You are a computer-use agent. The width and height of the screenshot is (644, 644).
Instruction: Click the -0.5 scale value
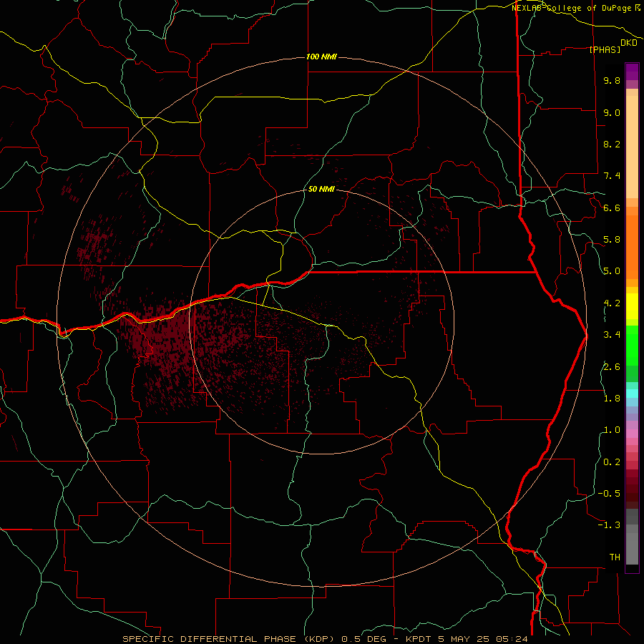(x=609, y=494)
